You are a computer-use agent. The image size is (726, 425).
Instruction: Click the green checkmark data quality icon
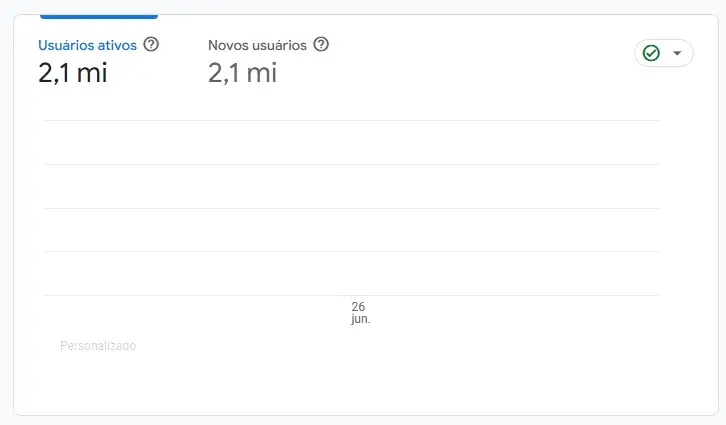(x=651, y=53)
